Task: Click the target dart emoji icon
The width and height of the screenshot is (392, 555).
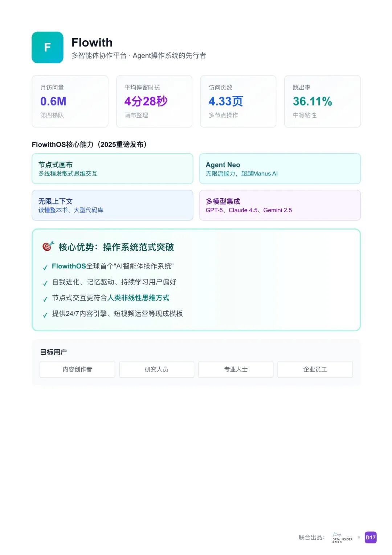Action: pyautogui.click(x=48, y=247)
